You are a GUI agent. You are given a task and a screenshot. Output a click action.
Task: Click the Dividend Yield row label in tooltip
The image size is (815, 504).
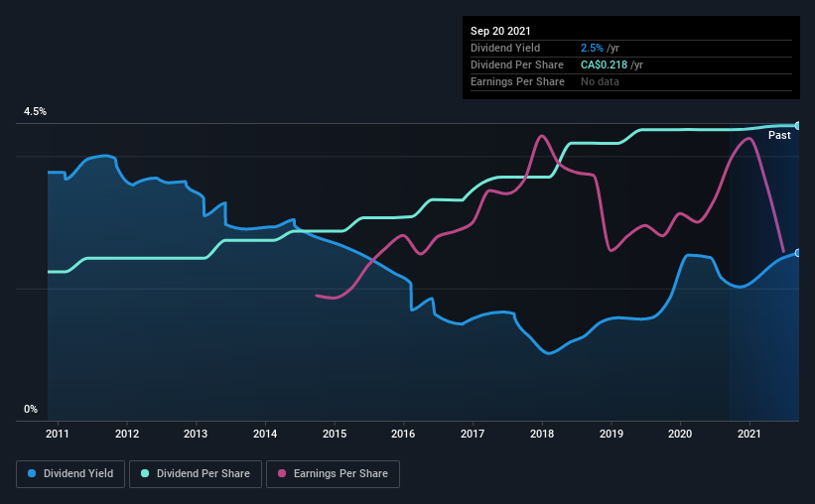point(505,48)
